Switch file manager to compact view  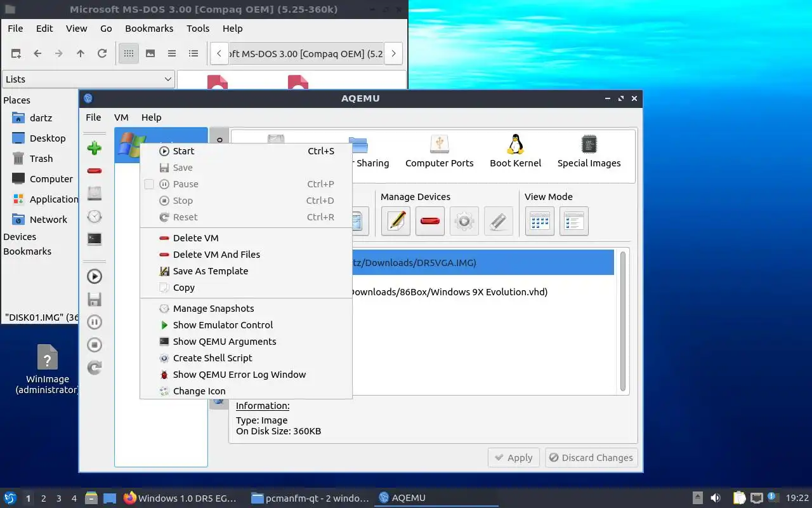tap(172, 54)
